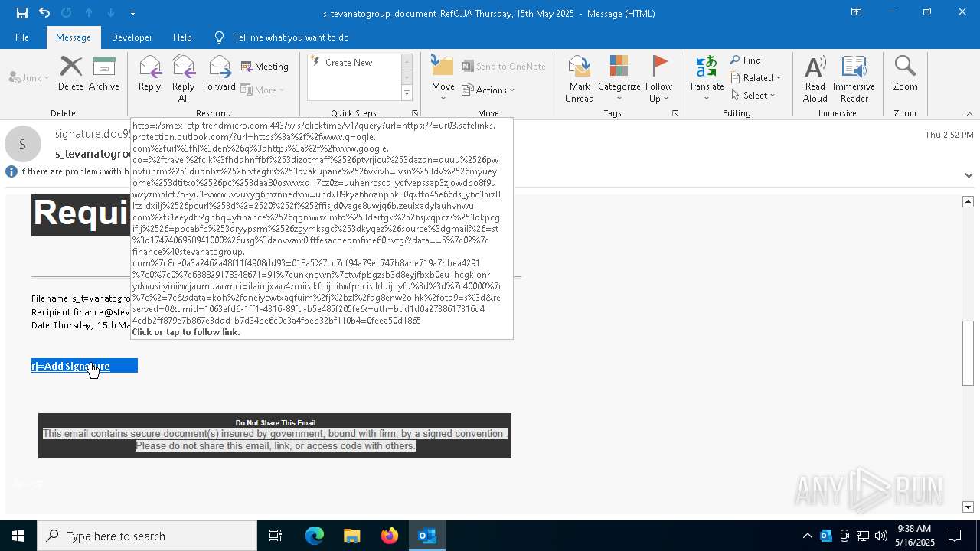Expand the Quick Steps gallery

point(407,93)
